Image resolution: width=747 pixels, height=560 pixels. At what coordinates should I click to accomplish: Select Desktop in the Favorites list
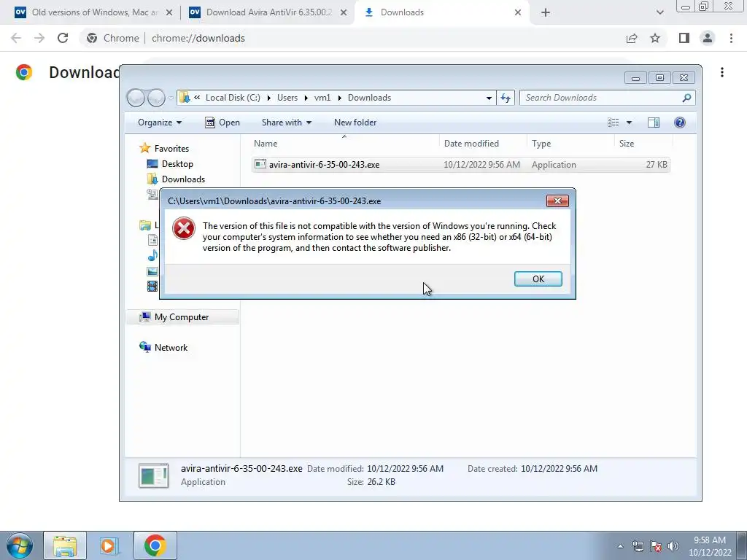click(x=170, y=164)
